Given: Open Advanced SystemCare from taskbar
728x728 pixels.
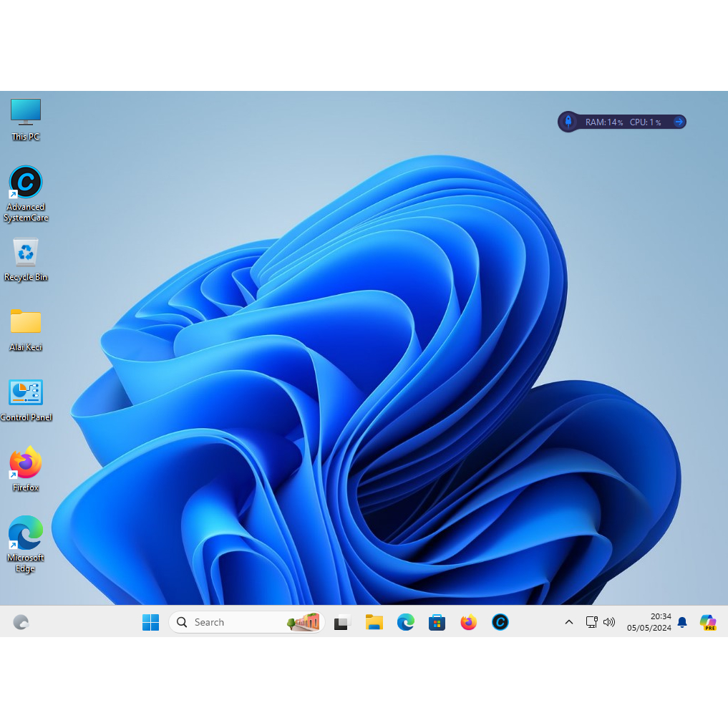Looking at the screenshot, I should point(500,623).
